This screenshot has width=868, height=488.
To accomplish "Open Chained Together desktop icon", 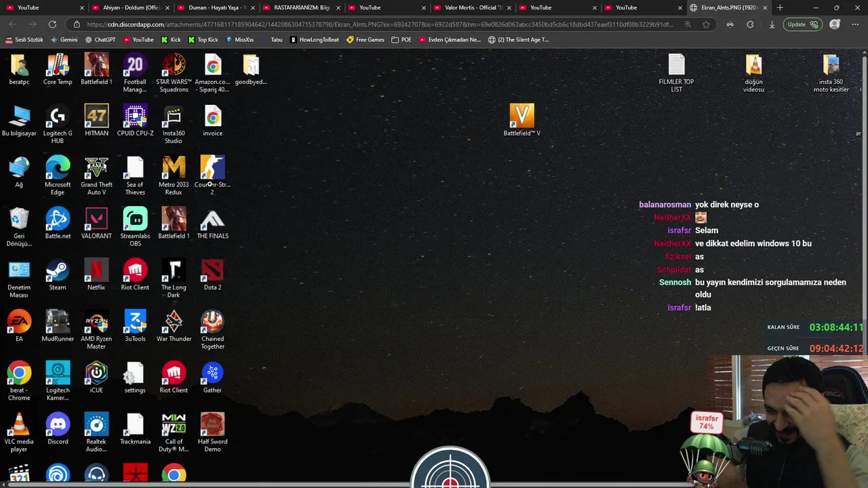I will pos(212,331).
